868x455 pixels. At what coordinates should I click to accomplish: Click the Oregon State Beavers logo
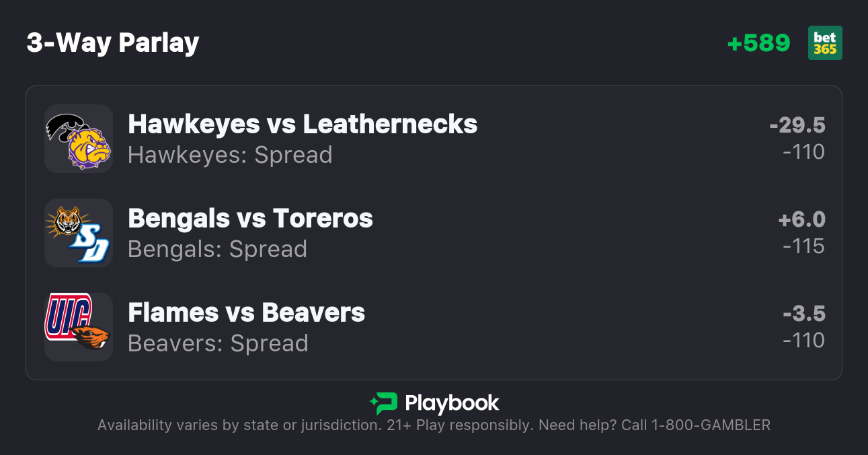coord(91,336)
